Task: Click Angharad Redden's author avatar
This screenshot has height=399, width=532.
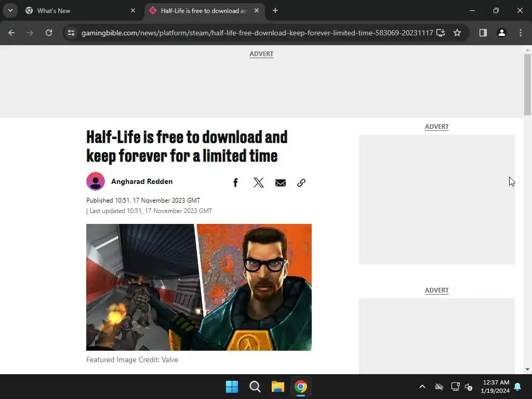Action: tap(96, 181)
